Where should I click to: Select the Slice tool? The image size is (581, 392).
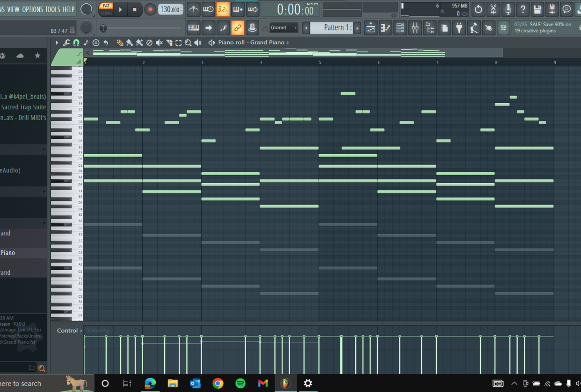168,43
